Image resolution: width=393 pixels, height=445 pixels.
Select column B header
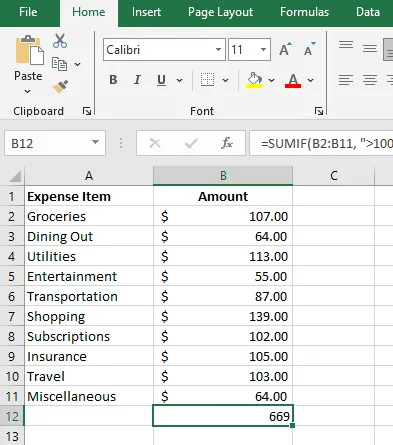click(x=223, y=176)
